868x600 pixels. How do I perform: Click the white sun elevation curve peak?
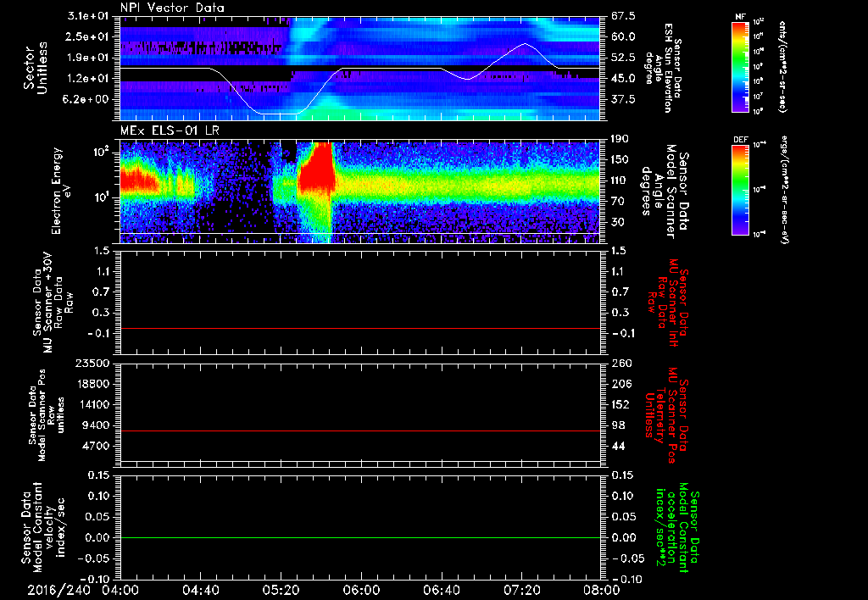coord(524,44)
